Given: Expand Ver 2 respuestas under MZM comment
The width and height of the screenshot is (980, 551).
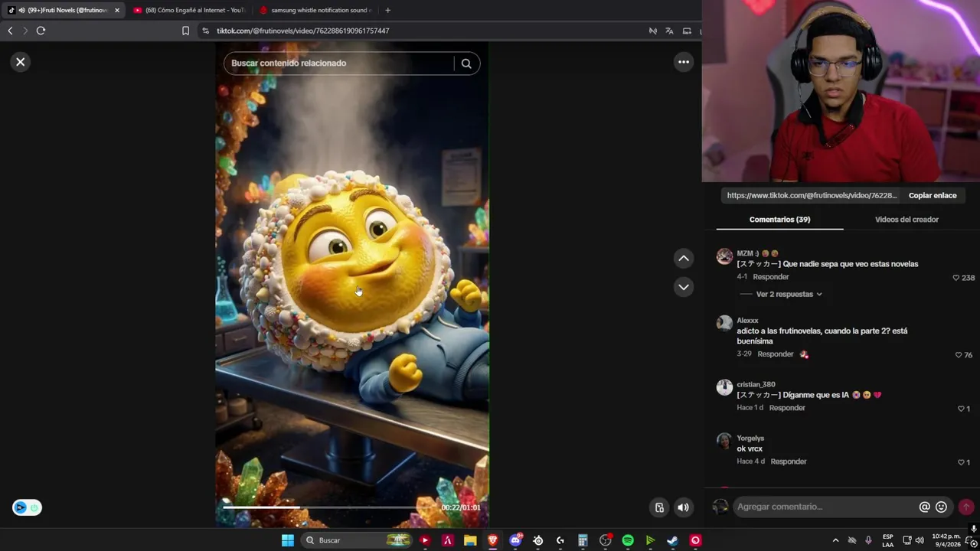Looking at the screenshot, I should 789,294.
